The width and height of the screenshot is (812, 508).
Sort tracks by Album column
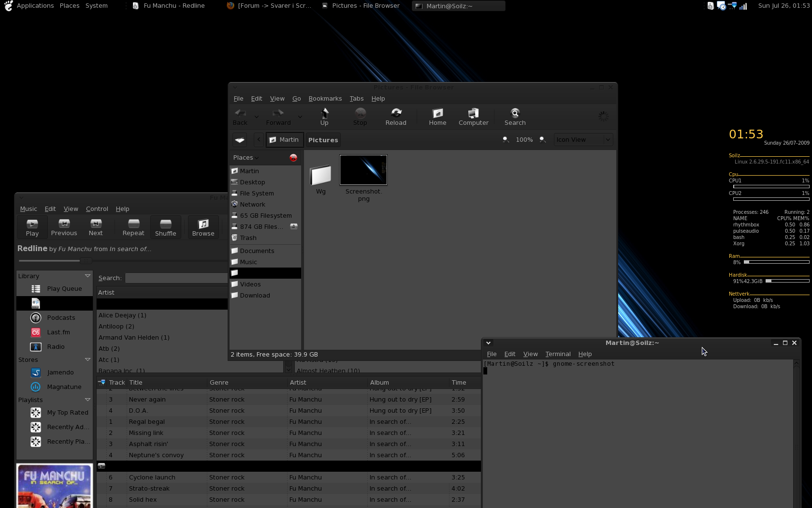pos(408,383)
